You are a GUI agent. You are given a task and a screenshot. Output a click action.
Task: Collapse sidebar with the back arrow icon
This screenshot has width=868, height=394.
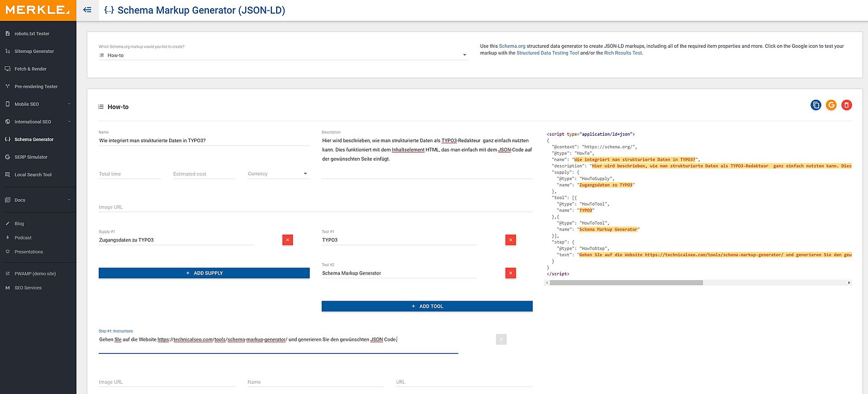tap(87, 10)
